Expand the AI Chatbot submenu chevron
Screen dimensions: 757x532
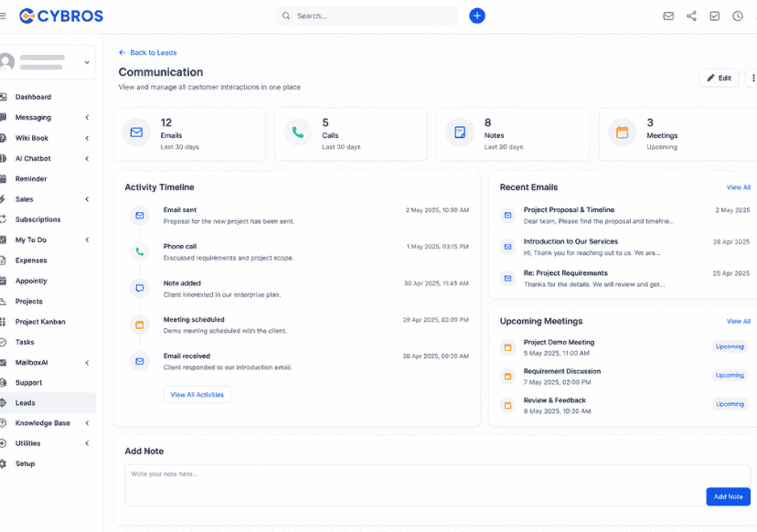click(x=87, y=158)
